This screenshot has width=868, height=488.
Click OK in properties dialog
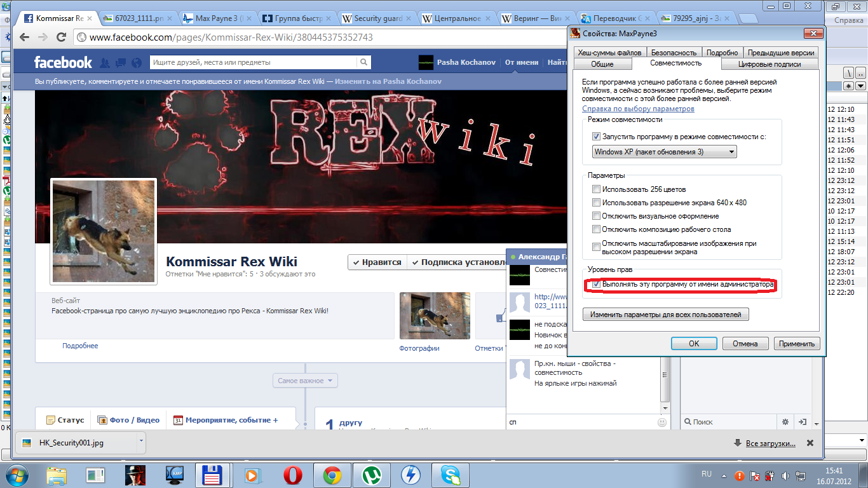coord(694,344)
